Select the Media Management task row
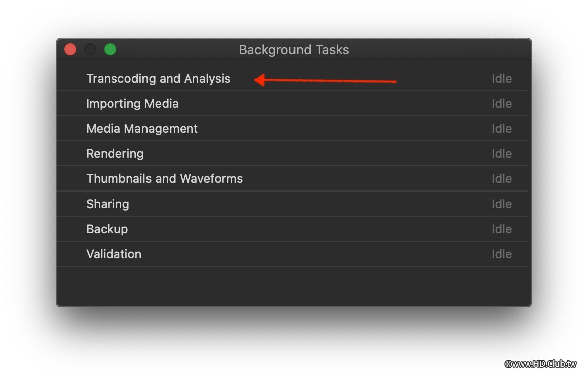588x381 pixels. (142, 129)
